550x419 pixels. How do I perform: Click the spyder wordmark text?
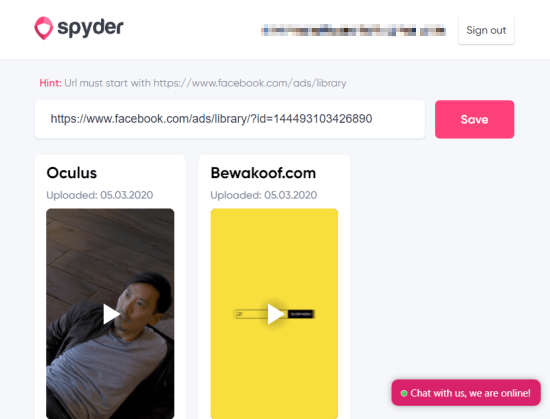click(x=90, y=28)
